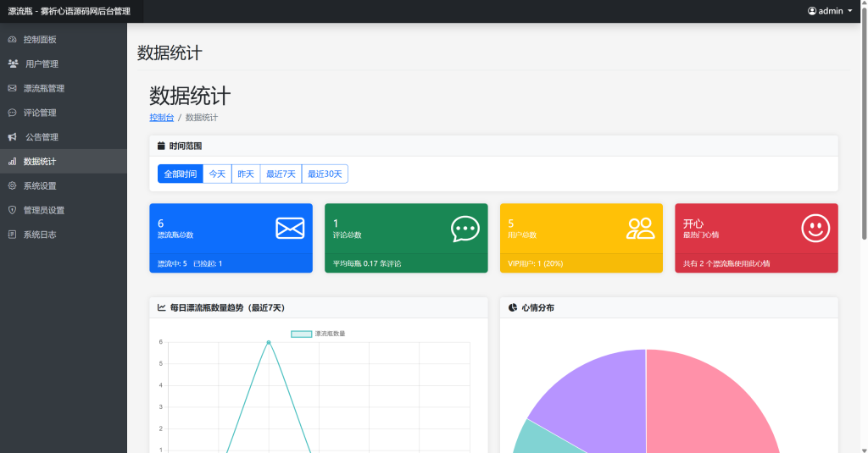Click the 漂流瓶总数 label on blue card
This screenshot has width=868, height=453.
[175, 235]
